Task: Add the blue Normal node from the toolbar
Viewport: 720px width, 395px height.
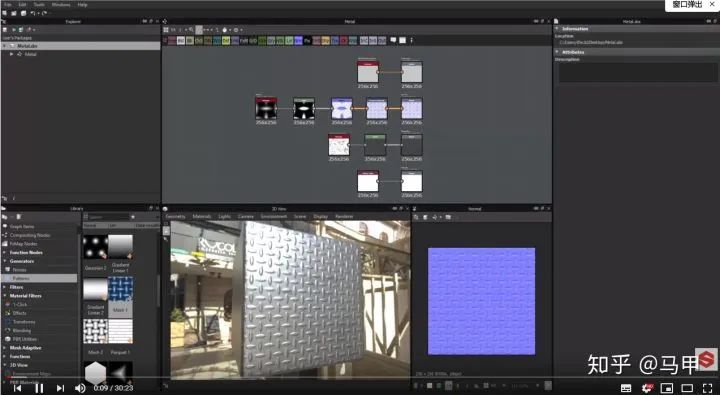Action: [x=298, y=41]
